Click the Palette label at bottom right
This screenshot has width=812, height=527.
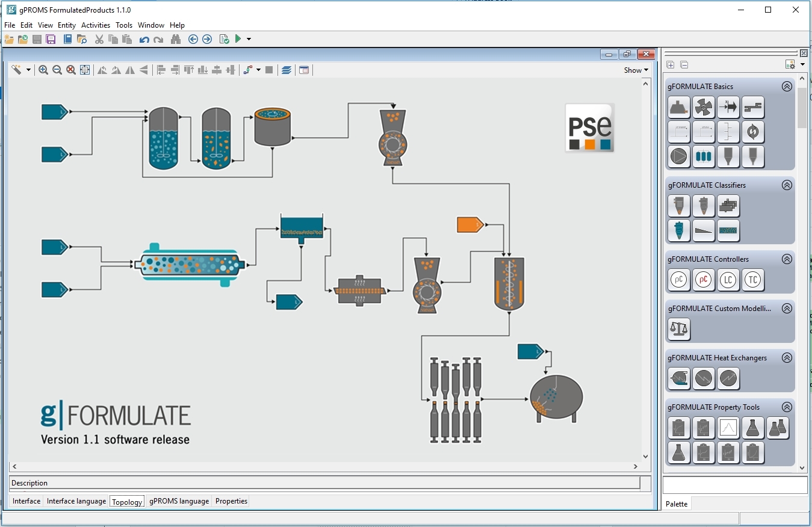click(677, 504)
